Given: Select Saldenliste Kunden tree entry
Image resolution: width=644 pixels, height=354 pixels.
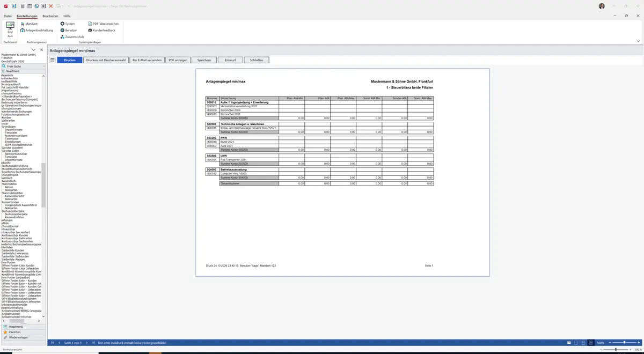Looking at the screenshot, I should click(13, 250).
